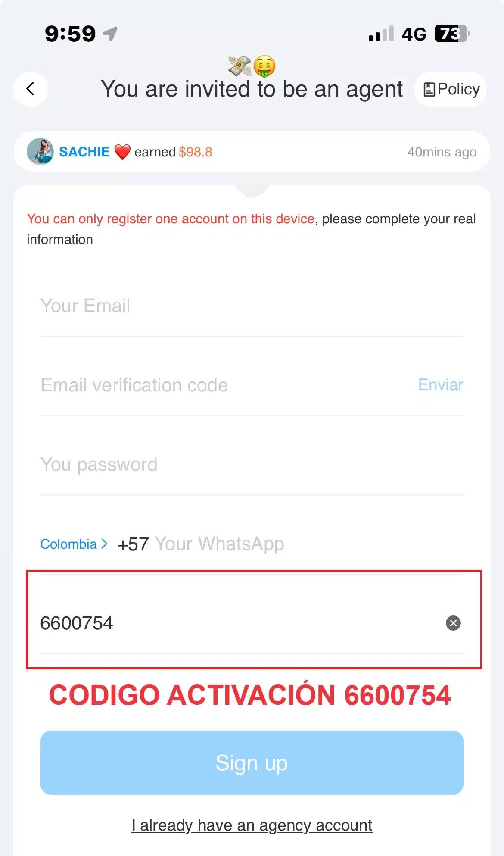Tap the money-face emoji icon
Image resolution: width=504 pixels, height=856 pixels.
(264, 66)
